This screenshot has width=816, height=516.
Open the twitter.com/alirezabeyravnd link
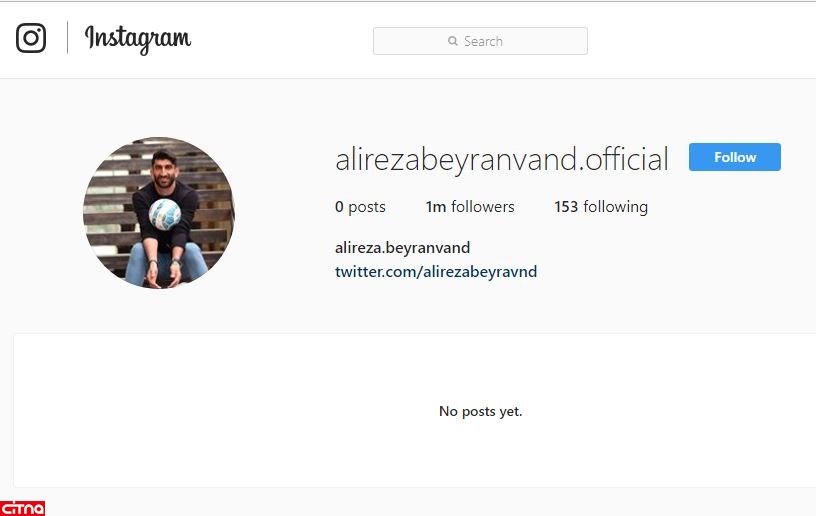[436, 272]
